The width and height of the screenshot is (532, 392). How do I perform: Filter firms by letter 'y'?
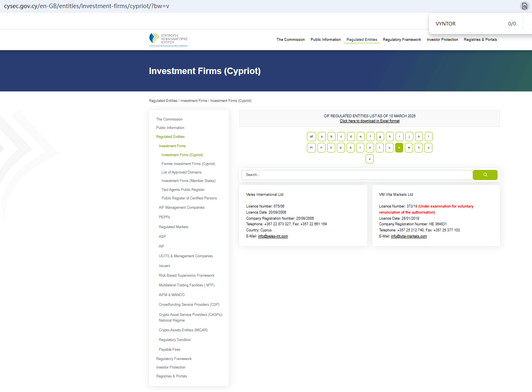tap(428, 148)
